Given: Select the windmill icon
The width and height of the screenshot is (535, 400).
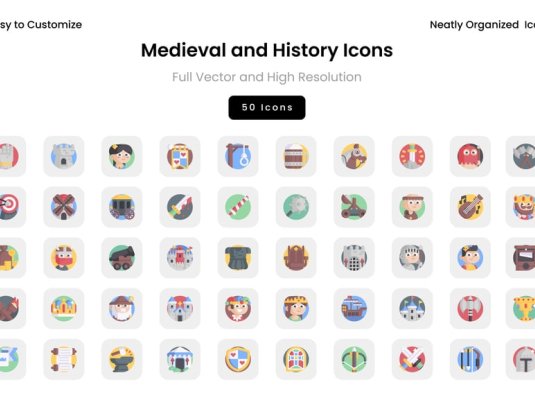Looking at the screenshot, I should [x=64, y=207].
